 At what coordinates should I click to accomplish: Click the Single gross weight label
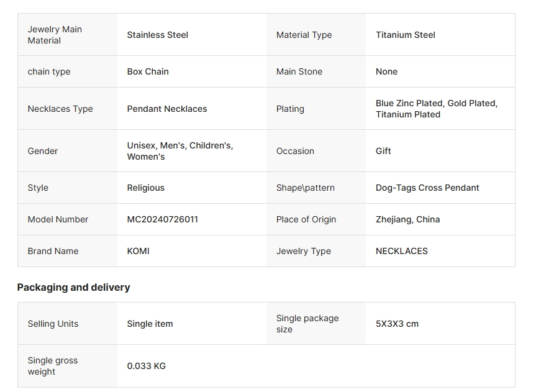53,366
